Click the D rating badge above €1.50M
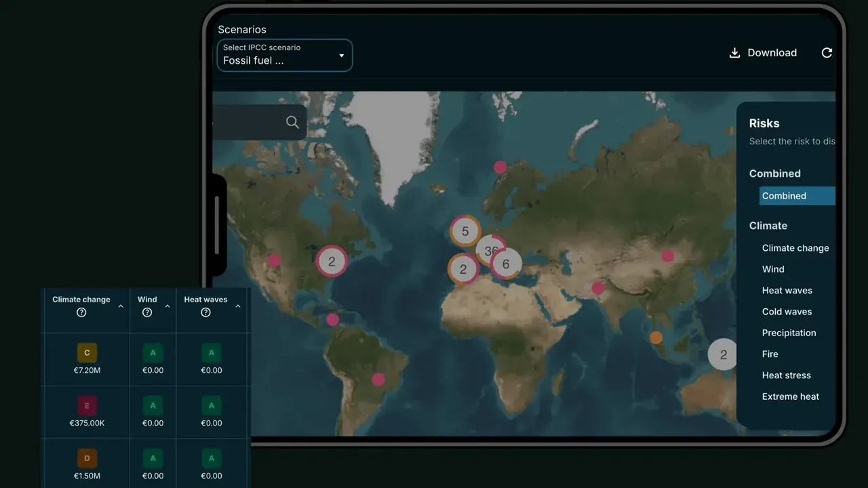Image resolution: width=868 pixels, height=488 pixels. coord(87,459)
